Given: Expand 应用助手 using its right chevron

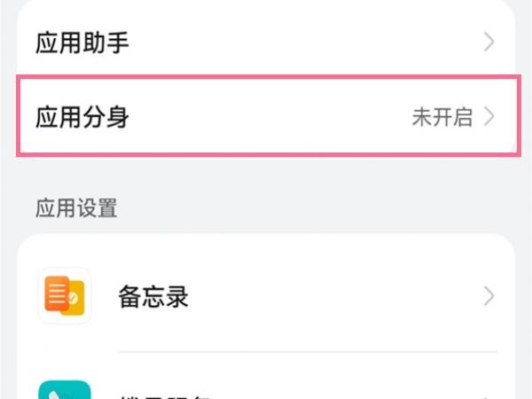Looking at the screenshot, I should tap(489, 43).
